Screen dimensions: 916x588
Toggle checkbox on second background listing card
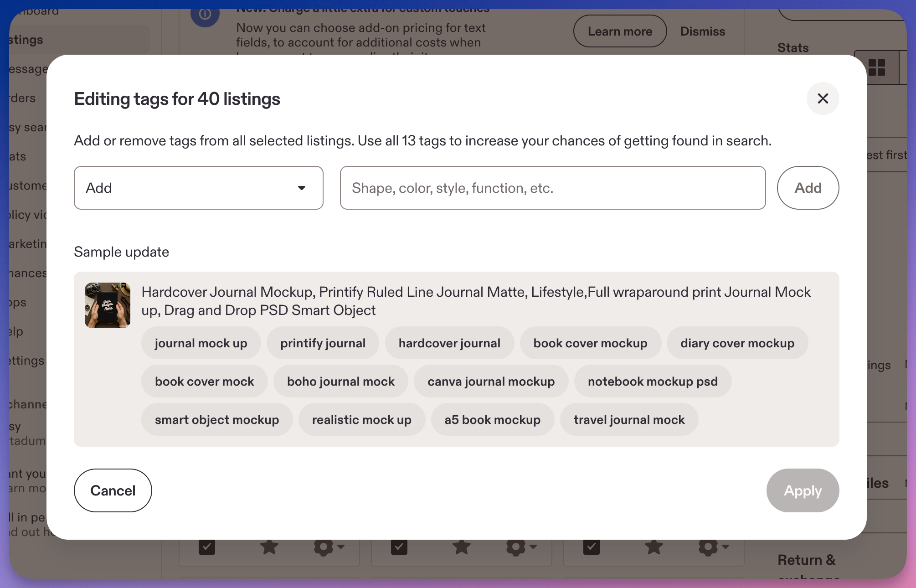coord(399,547)
